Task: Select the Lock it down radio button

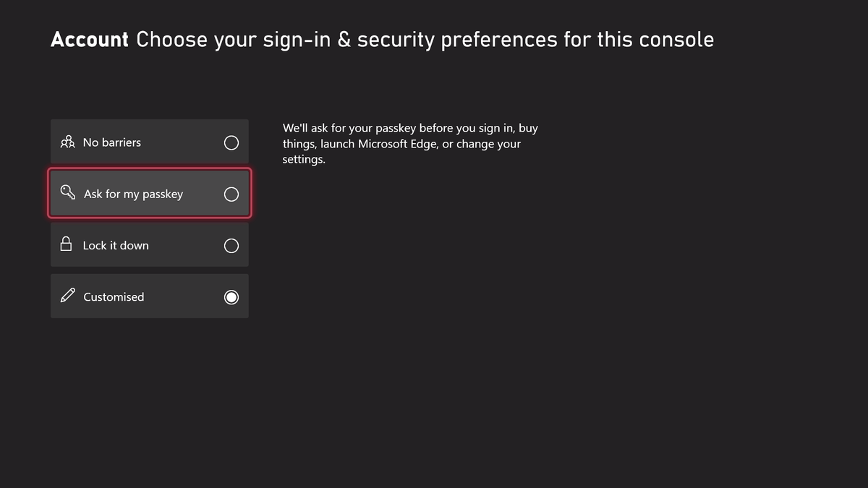Action: (231, 246)
